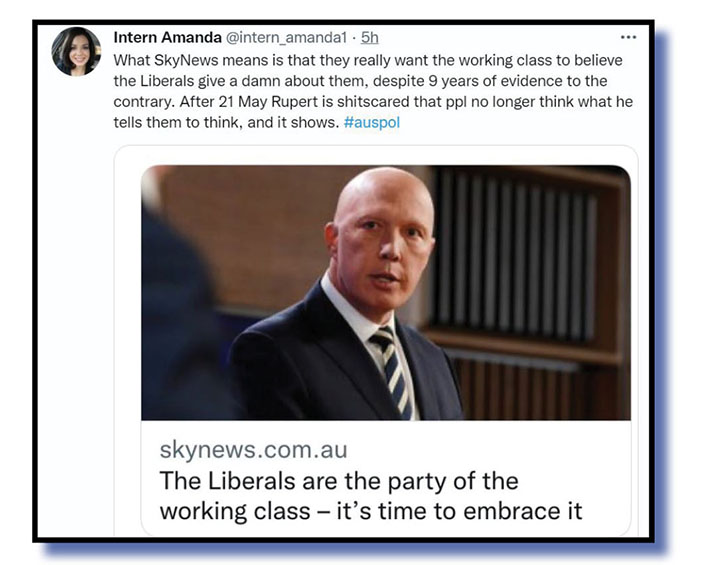Viewport: 709px width, 565px height.
Task: Open the Sky News article preview image
Action: [386, 292]
